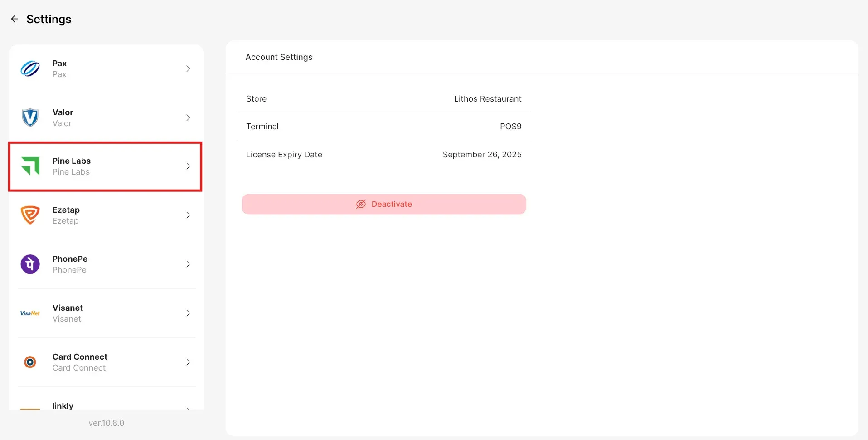
Task: Expand the Pax row chevron
Action: point(188,68)
